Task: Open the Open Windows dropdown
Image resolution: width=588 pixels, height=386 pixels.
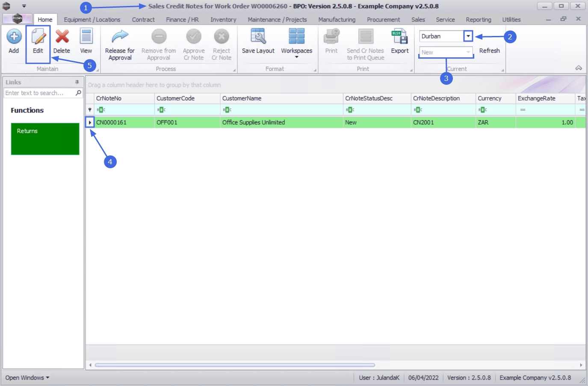Action: (27, 378)
